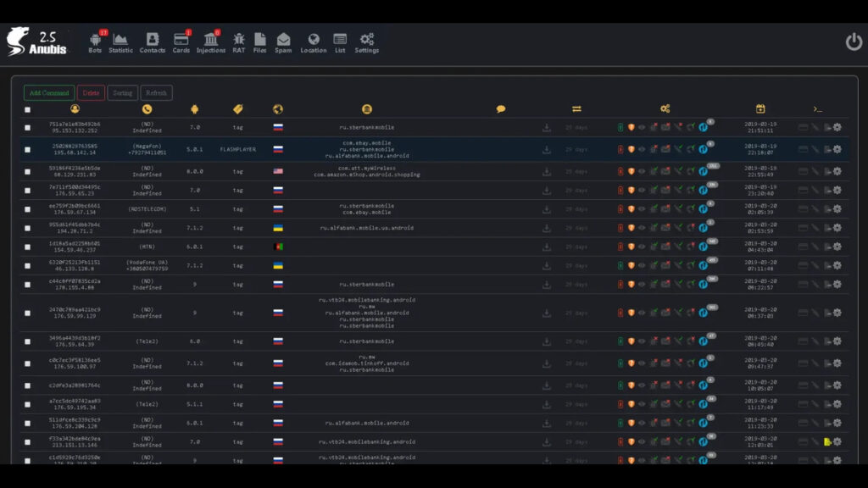This screenshot has width=868, height=488.
Task: Click the transfer arrows column header icon
Action: pos(576,109)
